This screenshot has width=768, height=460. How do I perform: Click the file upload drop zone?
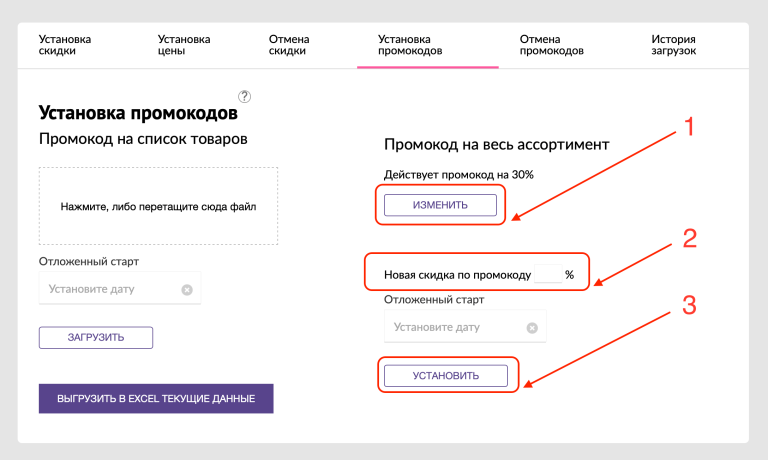click(x=158, y=207)
